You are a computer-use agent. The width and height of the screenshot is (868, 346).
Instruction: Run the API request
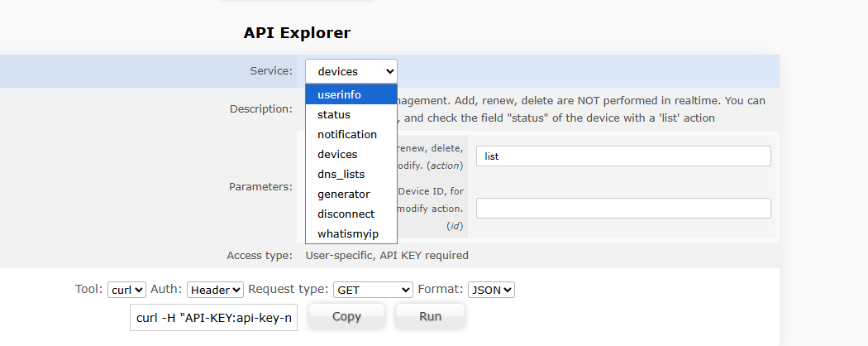(x=430, y=316)
